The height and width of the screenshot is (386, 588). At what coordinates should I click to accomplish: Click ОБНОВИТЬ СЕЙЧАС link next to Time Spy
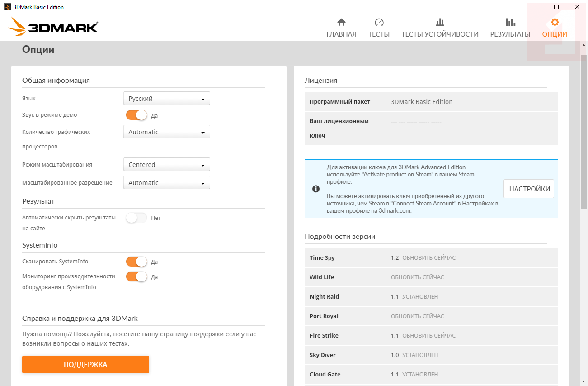tap(429, 258)
